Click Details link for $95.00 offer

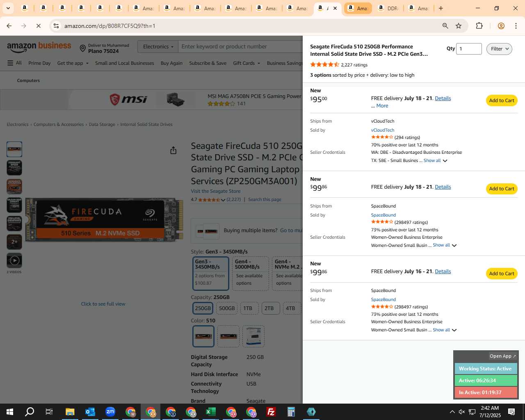tap(443, 98)
